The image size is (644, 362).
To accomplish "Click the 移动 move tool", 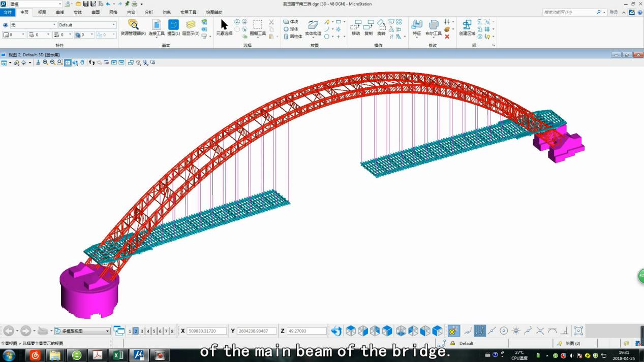I will [x=356, y=27].
